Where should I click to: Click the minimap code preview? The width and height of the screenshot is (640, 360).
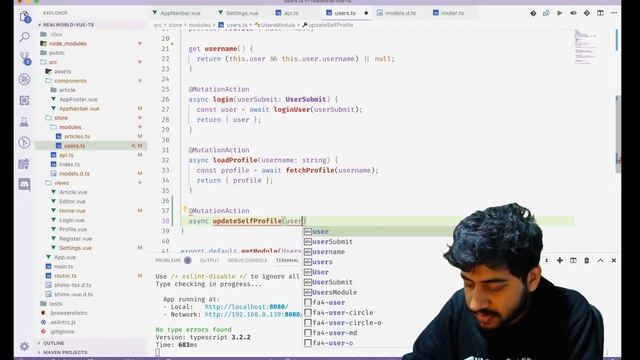(586, 47)
